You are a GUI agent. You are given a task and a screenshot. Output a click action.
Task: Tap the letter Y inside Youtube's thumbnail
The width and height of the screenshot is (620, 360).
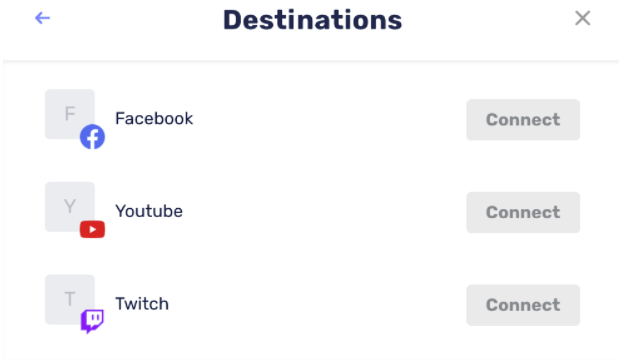70,207
